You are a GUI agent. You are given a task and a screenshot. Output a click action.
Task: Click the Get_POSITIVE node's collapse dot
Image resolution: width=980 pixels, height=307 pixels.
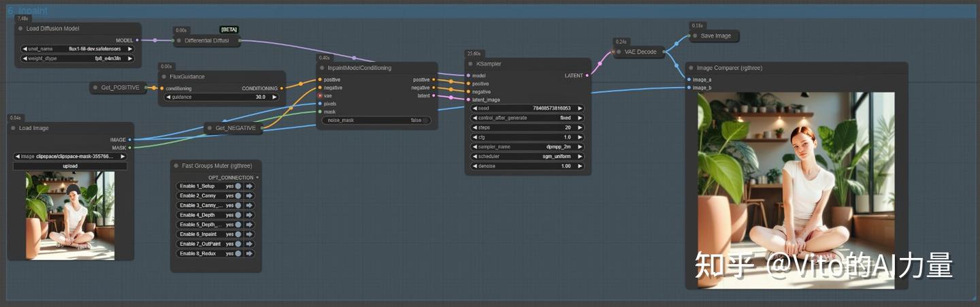(x=95, y=87)
